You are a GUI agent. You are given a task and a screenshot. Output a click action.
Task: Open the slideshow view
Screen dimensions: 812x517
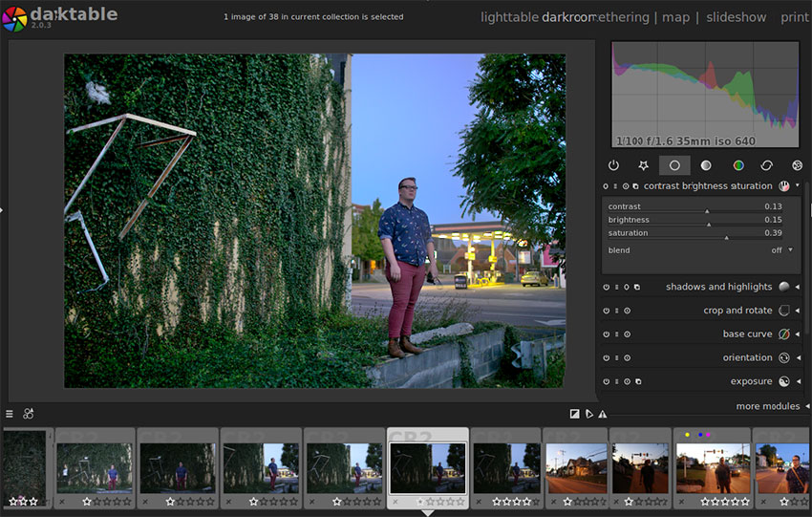(x=736, y=17)
